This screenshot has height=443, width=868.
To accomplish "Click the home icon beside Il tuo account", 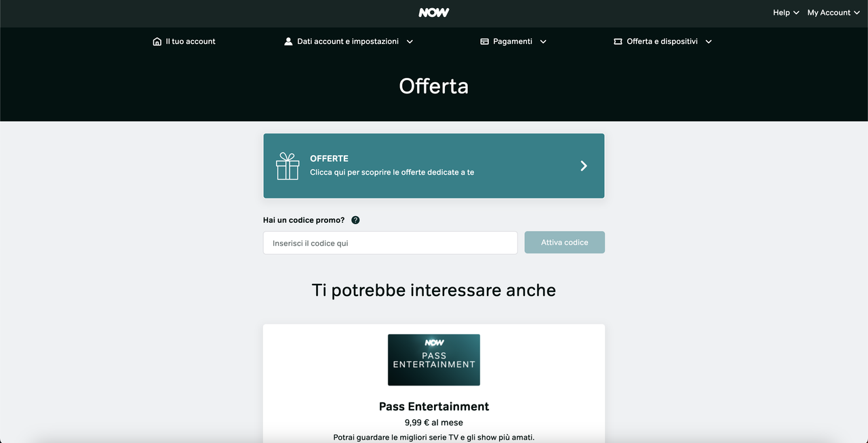I will [157, 41].
